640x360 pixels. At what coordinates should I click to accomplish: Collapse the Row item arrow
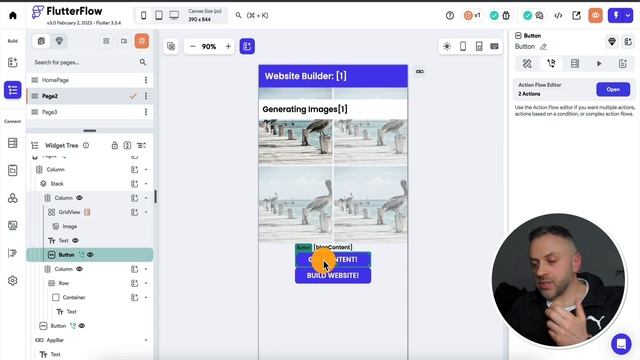146,283
